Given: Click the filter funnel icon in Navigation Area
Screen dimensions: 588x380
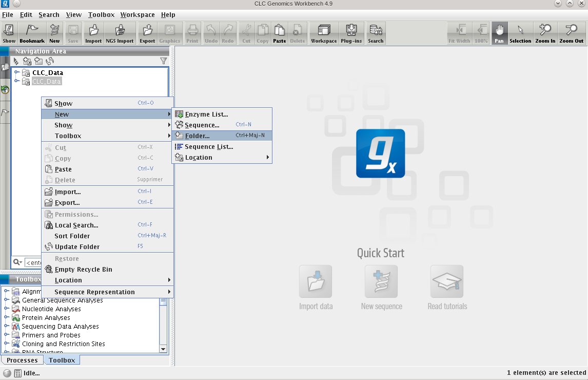Looking at the screenshot, I should pos(164,61).
